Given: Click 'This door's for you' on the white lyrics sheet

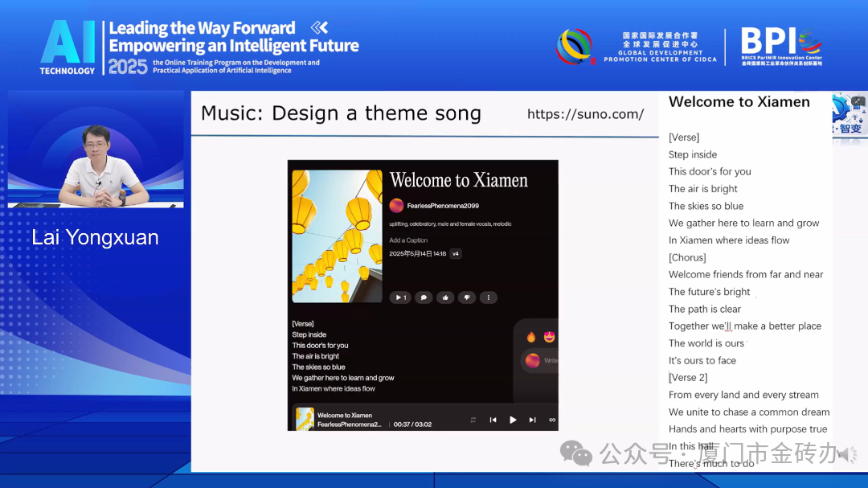Looking at the screenshot, I should [710, 172].
